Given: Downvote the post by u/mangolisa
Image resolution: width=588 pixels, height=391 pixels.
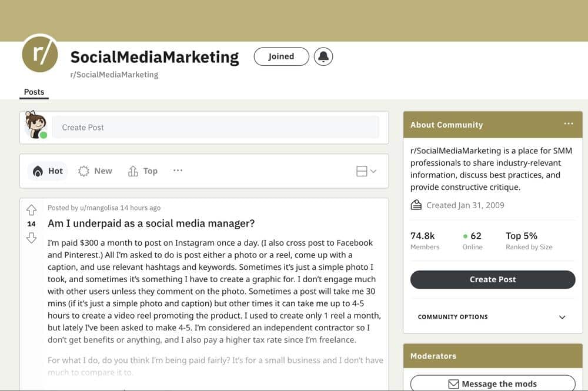Looking at the screenshot, I should click(32, 238).
